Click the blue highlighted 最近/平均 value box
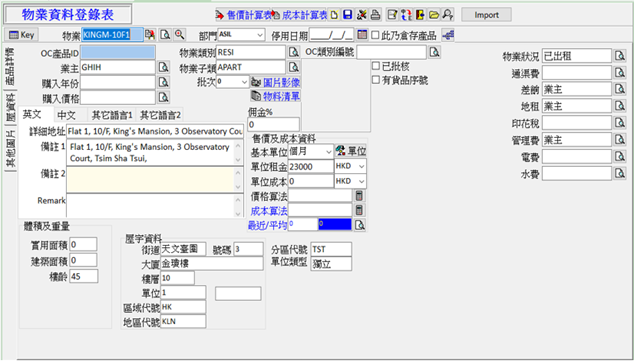 click(x=335, y=224)
